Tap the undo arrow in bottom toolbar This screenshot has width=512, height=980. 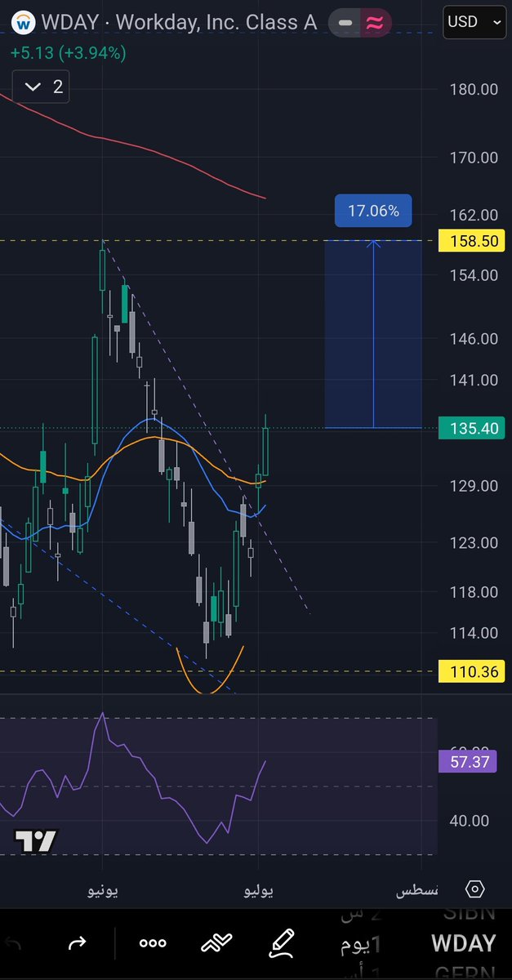point(12,944)
